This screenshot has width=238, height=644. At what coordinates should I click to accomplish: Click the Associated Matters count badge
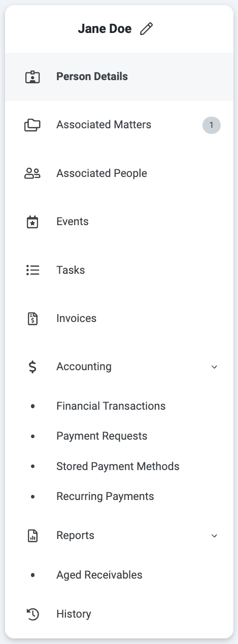tap(212, 125)
